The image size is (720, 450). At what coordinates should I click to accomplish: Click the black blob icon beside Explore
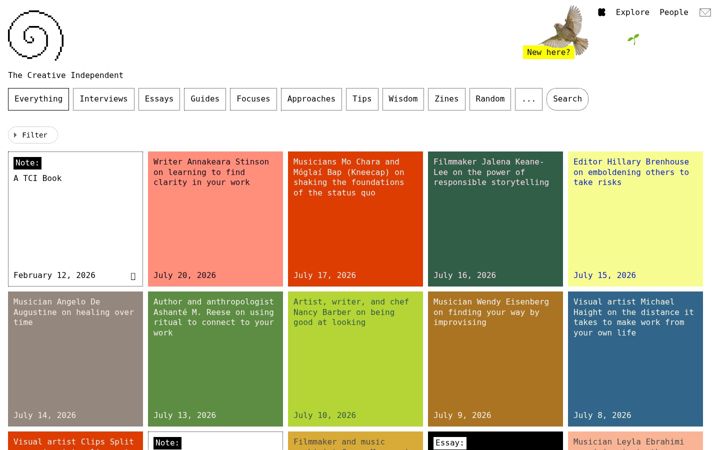(602, 12)
